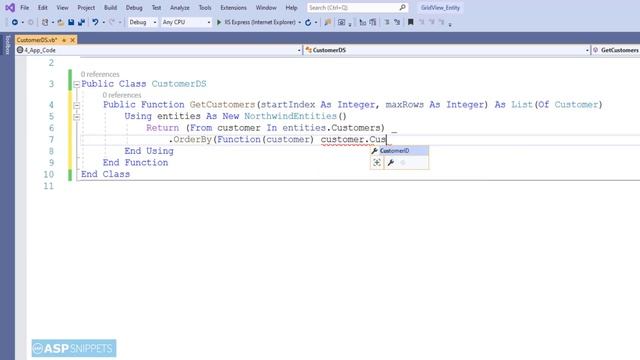Open the 4_App_Code project scope dropdown

coord(159,50)
